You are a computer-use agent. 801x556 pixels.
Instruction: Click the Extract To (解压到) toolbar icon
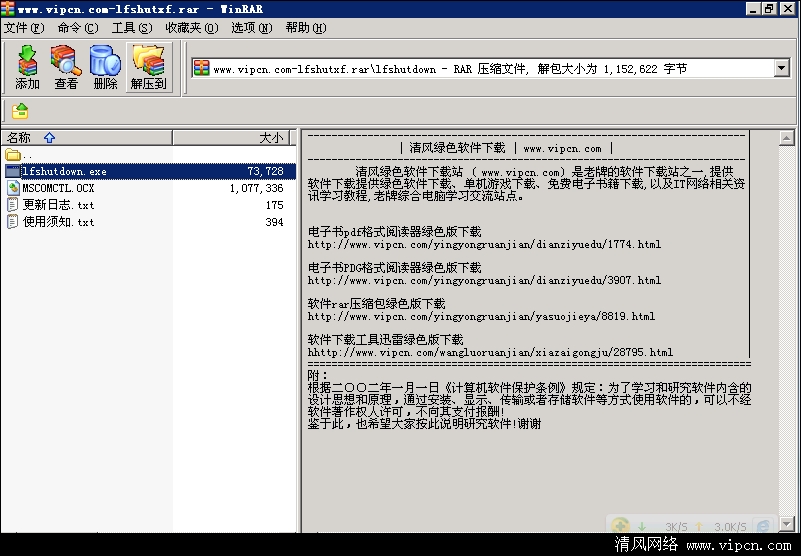pos(149,67)
